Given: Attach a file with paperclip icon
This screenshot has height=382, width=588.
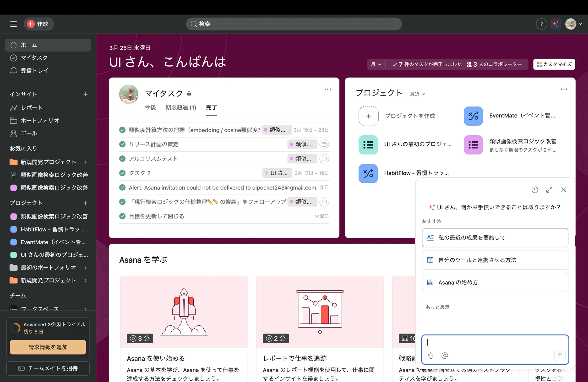Looking at the screenshot, I should [x=430, y=355].
